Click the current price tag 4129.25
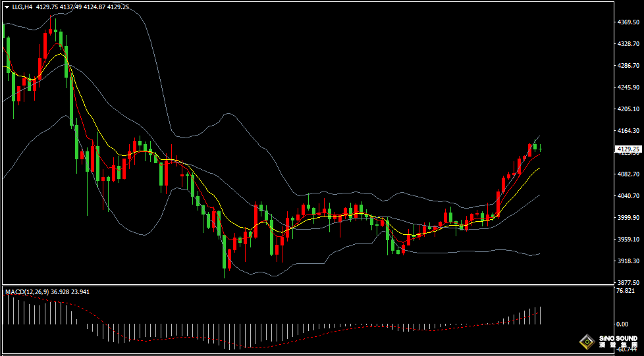644x356 pixels. (x=628, y=149)
